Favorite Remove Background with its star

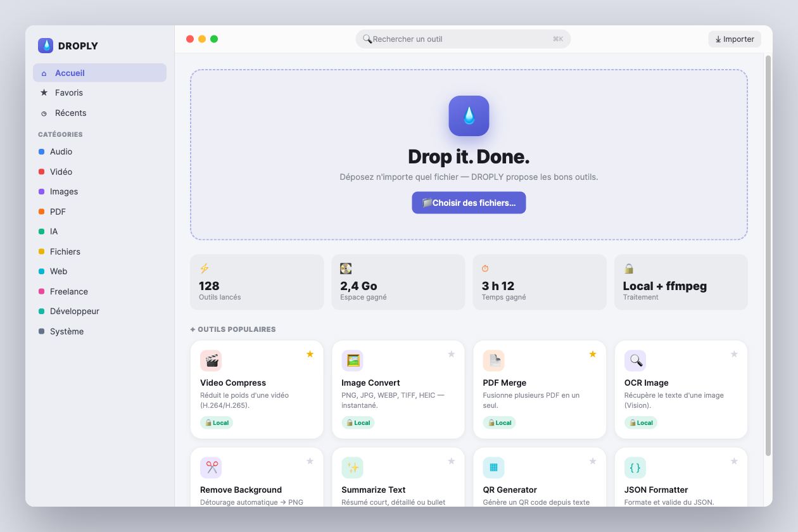[x=310, y=461]
